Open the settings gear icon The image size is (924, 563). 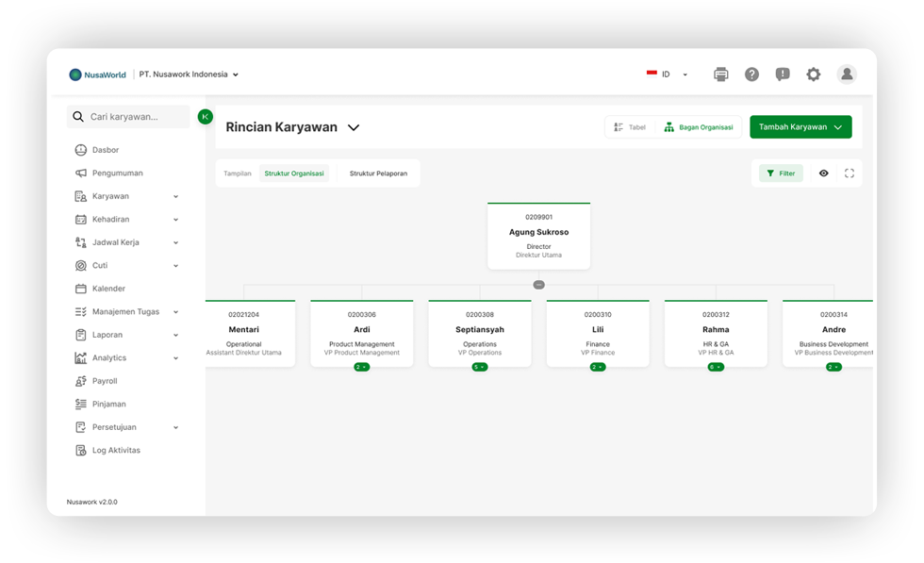813,75
